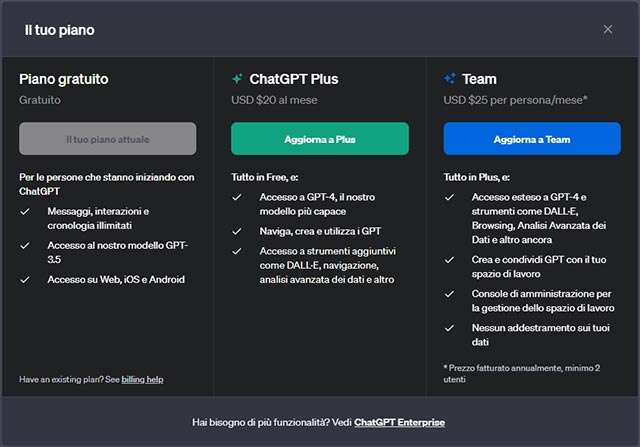Click checkmark beside Accesso a strumenti aggiuntivi
The height and width of the screenshot is (447, 640).
pyautogui.click(x=237, y=251)
